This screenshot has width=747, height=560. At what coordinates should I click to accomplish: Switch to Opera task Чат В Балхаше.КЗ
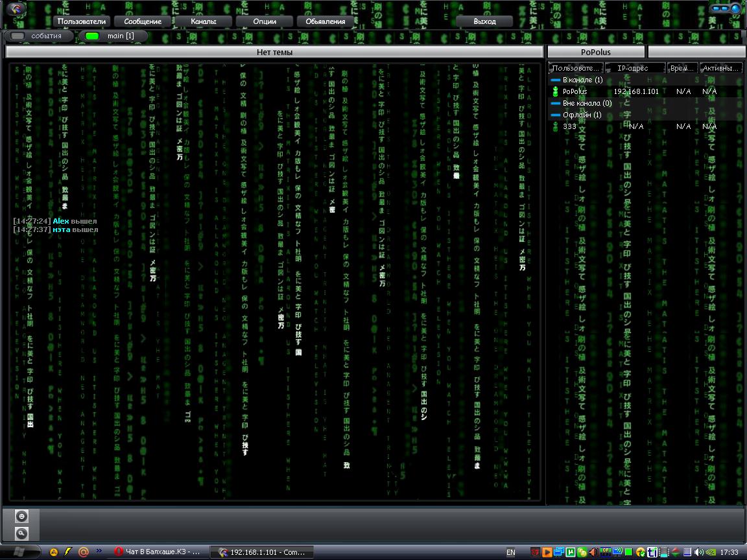[x=158, y=552]
